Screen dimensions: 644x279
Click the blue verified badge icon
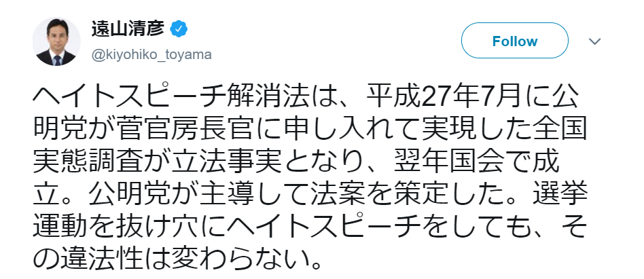179,29
